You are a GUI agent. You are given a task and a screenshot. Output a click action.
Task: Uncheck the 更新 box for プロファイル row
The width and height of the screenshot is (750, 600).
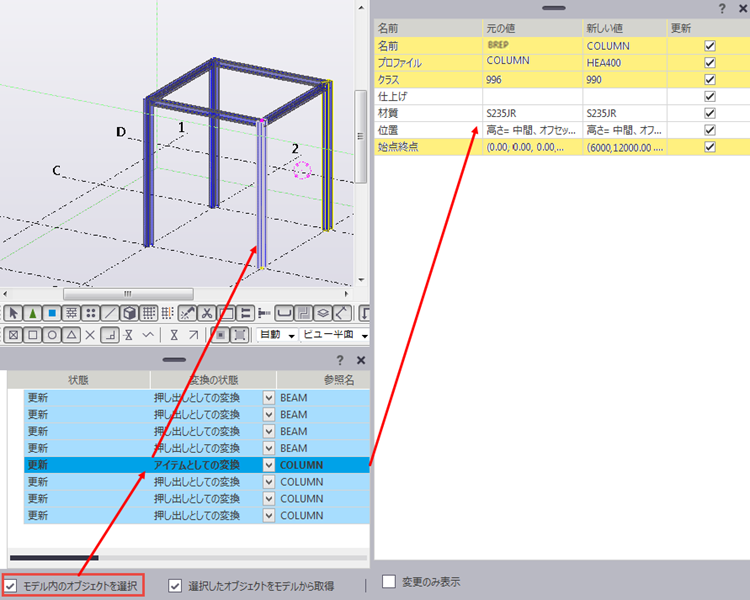click(x=710, y=63)
